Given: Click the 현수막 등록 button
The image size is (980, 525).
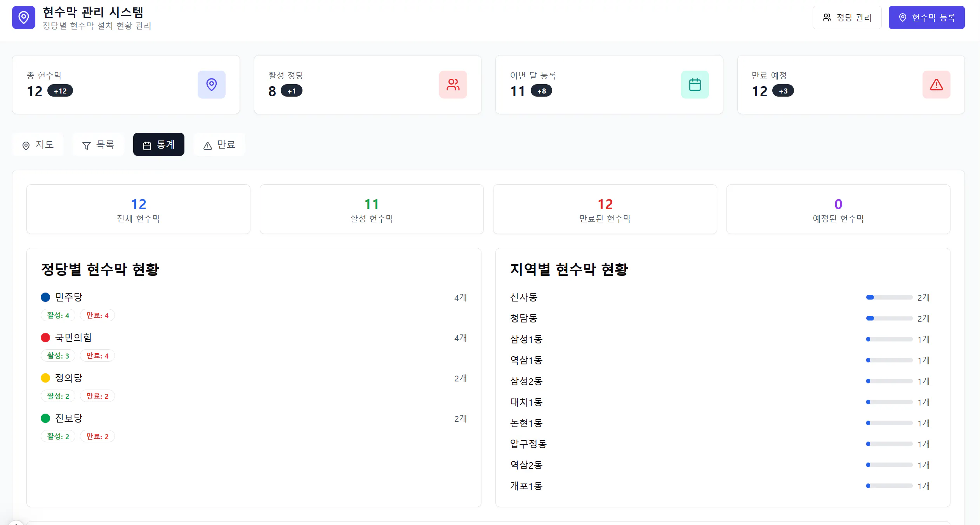Looking at the screenshot, I should [x=926, y=17].
